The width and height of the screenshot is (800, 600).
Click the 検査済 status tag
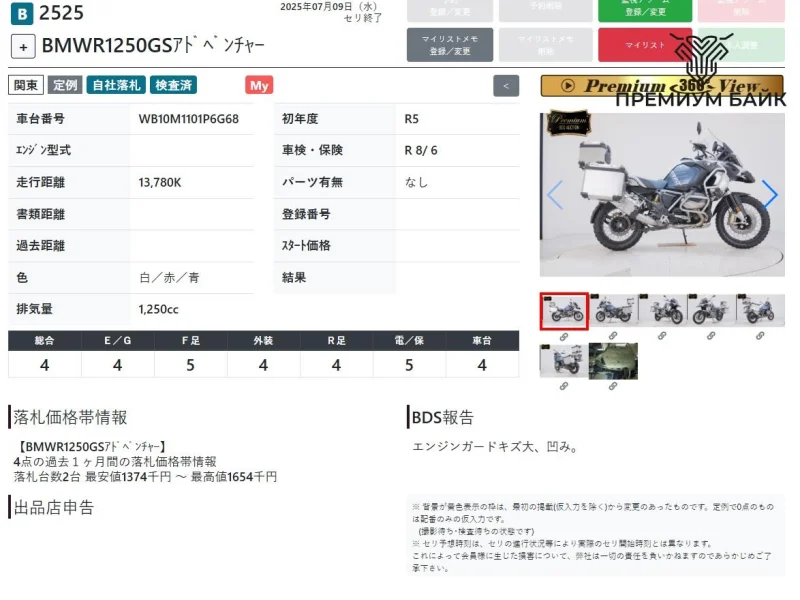coord(174,86)
